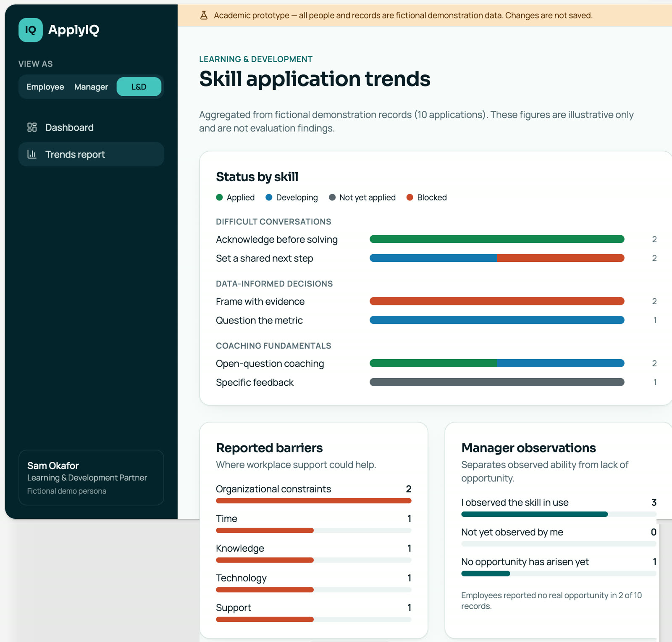Image resolution: width=672 pixels, height=642 pixels.
Task: Click the flask icon in prototype banner
Action: (204, 16)
